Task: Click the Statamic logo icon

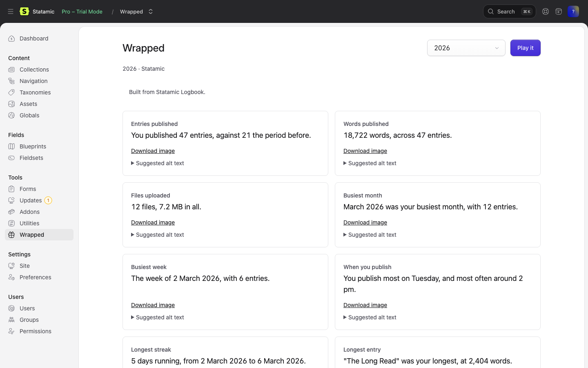Action: 24,11
